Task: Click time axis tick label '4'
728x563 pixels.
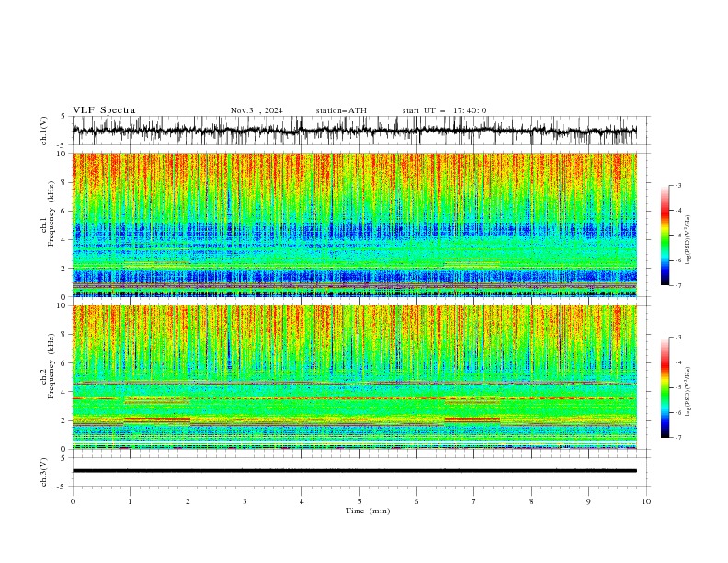Action: point(301,501)
